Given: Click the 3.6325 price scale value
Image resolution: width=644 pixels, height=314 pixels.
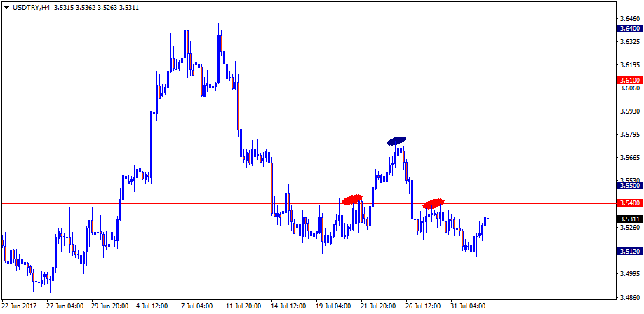Looking at the screenshot, I should pos(628,42).
